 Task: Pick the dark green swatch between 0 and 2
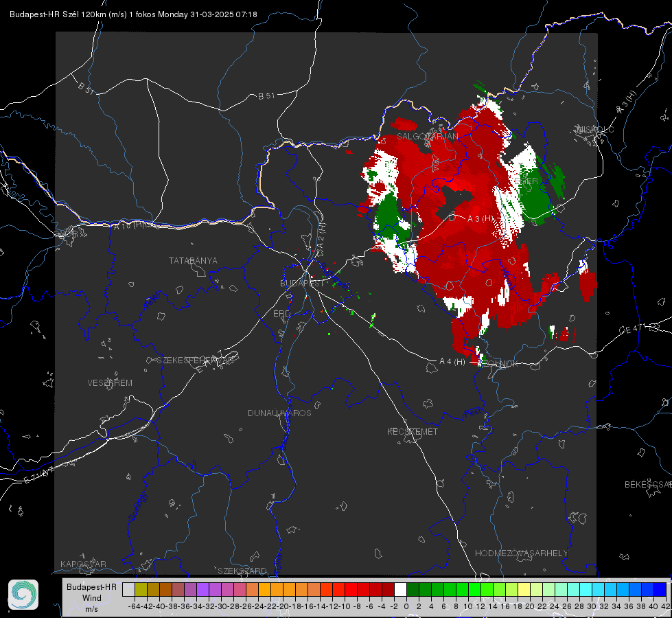[x=413, y=589]
